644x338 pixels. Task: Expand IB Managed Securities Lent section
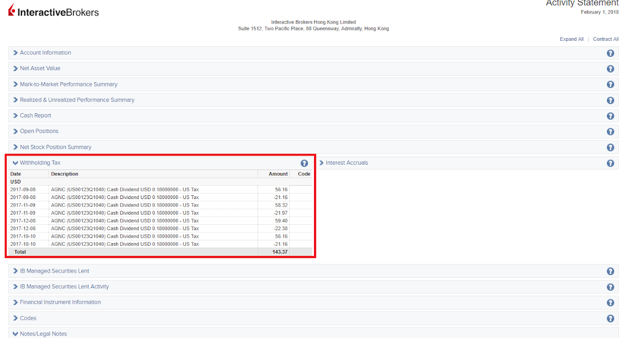(51, 271)
